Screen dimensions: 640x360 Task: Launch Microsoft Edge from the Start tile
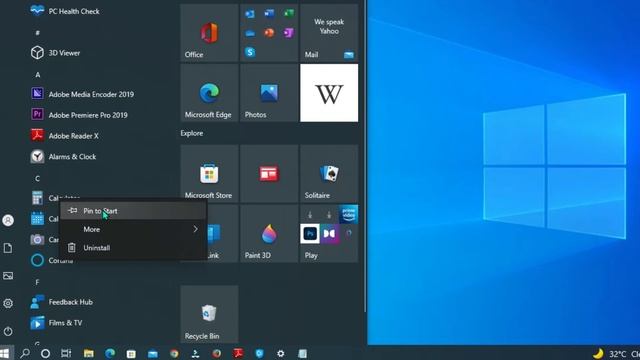209,93
